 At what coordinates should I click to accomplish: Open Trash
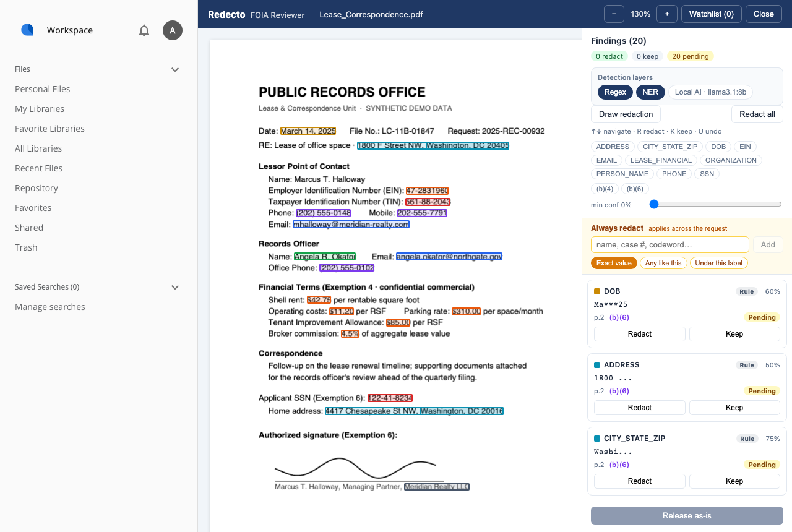(26, 247)
